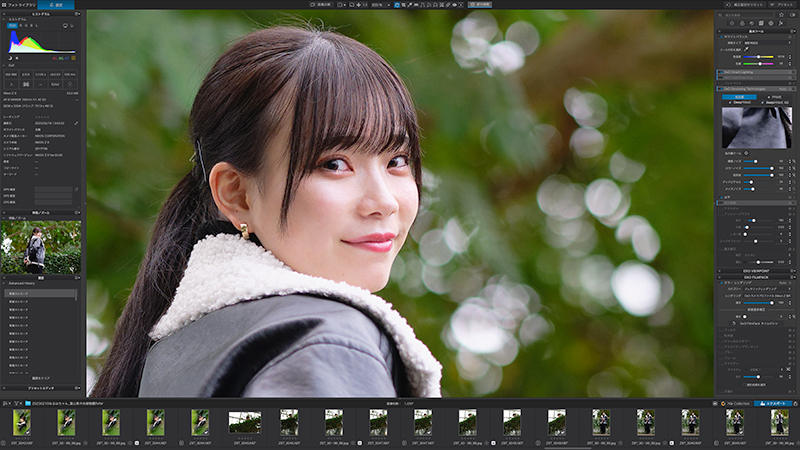
Task: Click the Export button in filmstrip bar
Action: (773, 403)
